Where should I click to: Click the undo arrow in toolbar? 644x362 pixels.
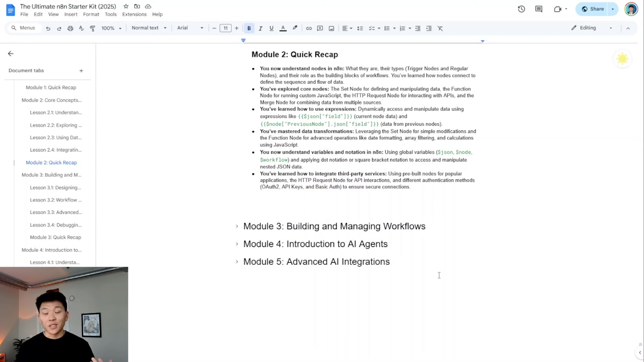click(x=48, y=28)
